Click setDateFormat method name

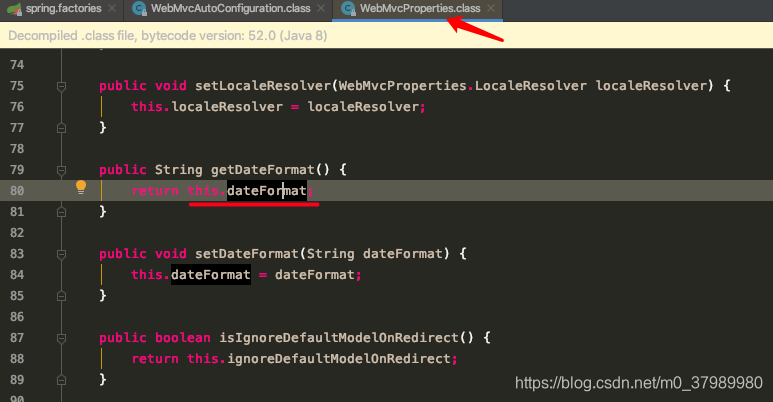tap(246, 254)
